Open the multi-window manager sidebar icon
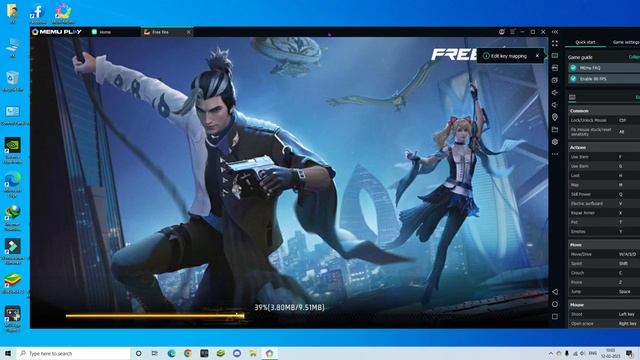Screen dimensions: 640x360 (x=555, y=68)
